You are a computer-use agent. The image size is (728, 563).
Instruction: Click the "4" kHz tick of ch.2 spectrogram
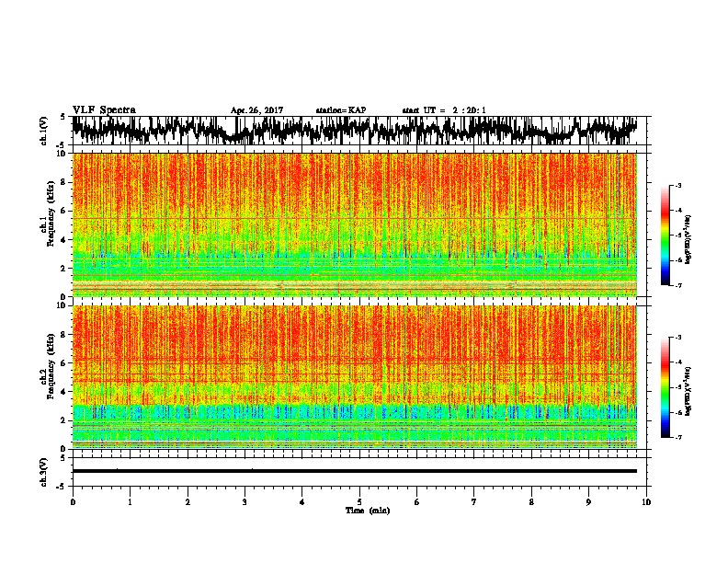point(64,392)
